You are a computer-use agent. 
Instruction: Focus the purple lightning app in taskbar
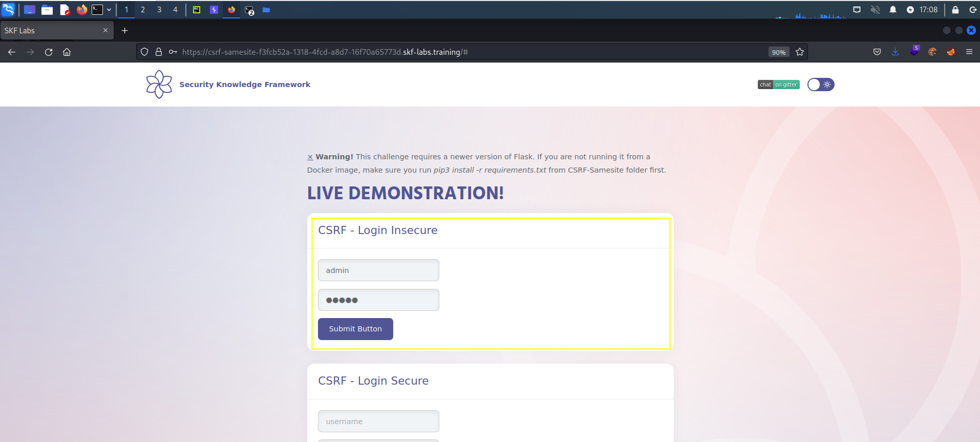pos(214,10)
